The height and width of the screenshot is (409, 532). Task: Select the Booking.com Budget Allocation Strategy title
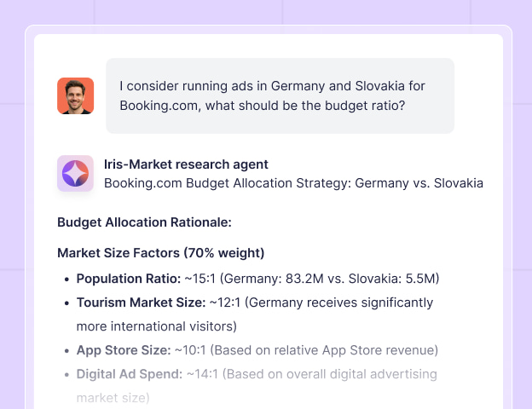[x=293, y=183]
